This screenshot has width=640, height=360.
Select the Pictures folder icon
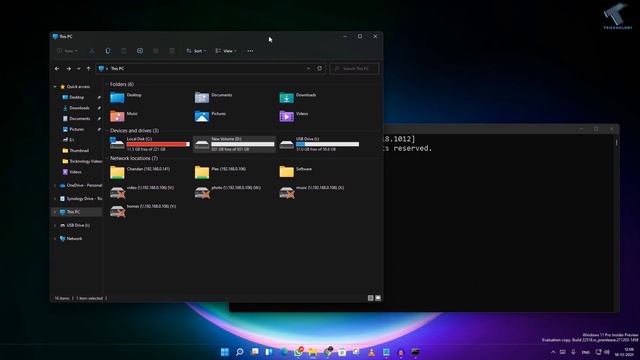tap(202, 116)
